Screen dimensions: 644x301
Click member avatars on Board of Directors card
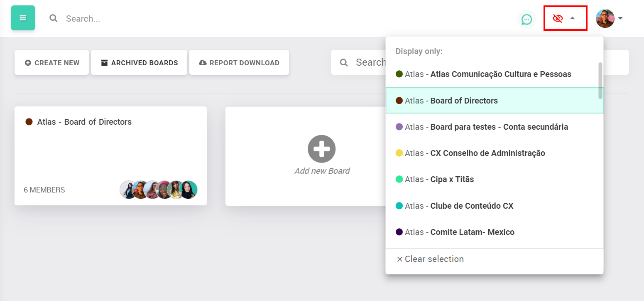(159, 190)
